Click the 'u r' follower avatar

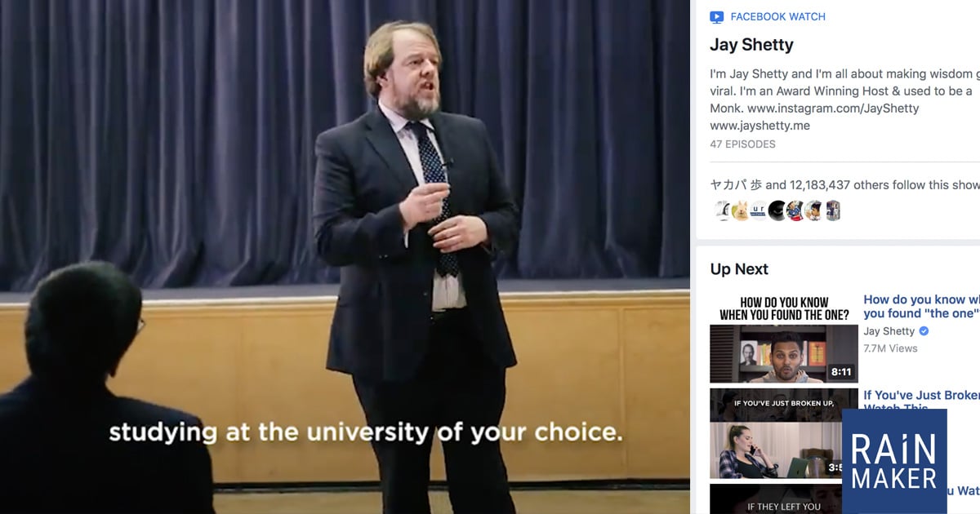(759, 211)
